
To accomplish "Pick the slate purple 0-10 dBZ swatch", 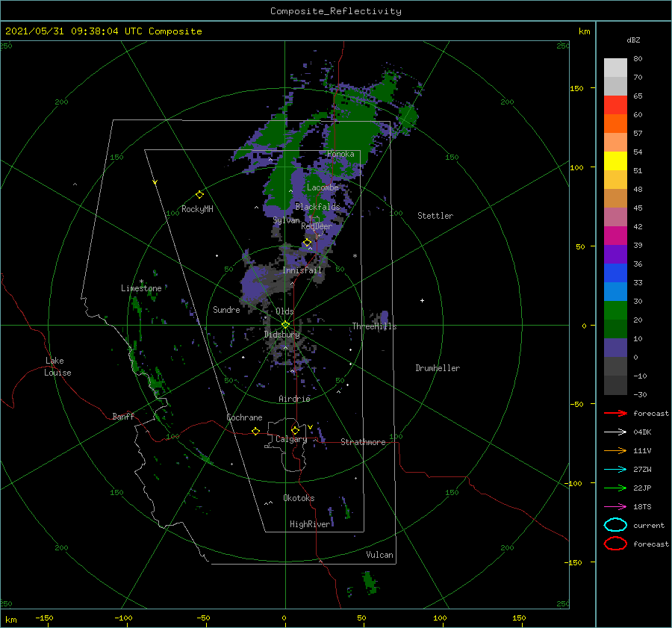I will [615, 348].
